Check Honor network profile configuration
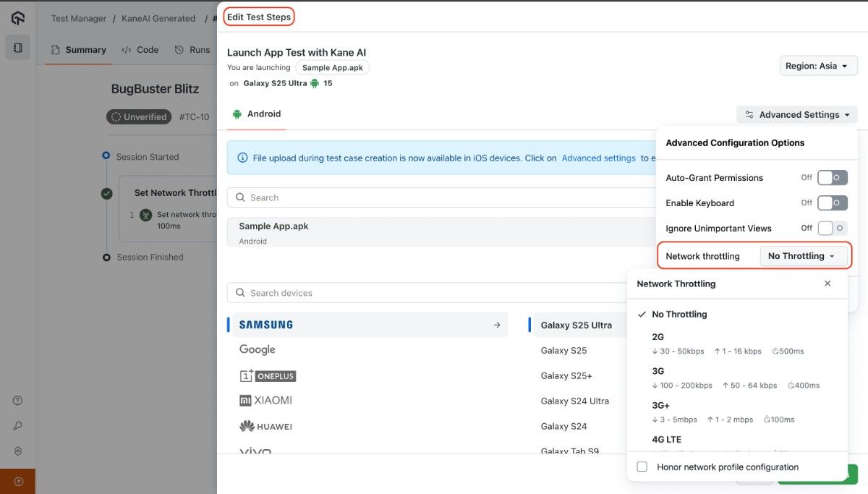The height and width of the screenshot is (494, 868). tap(642, 467)
